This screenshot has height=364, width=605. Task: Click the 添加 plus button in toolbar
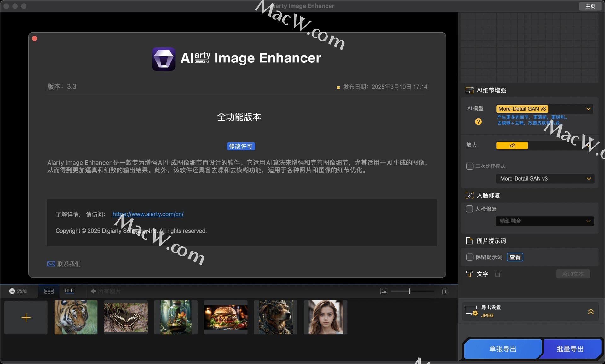[x=18, y=291]
